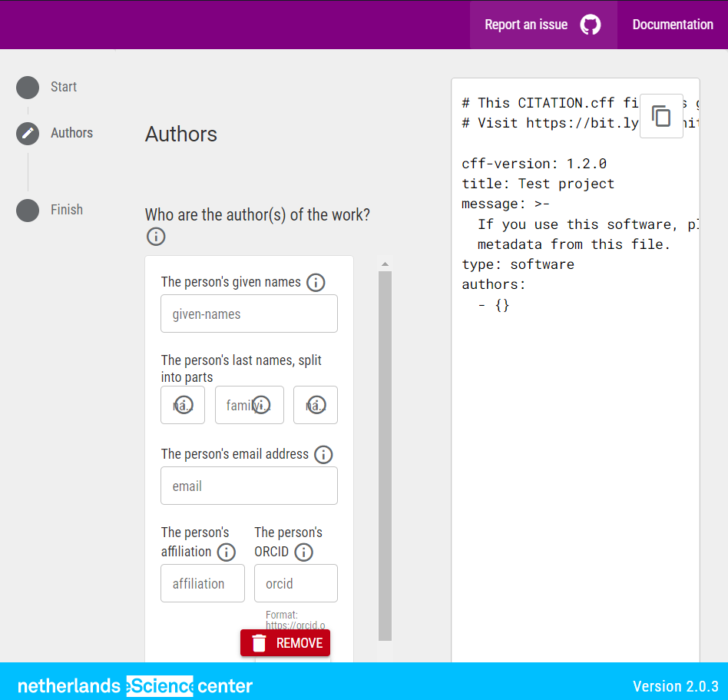Open info tooltip next to 'Who are the author(s)'
728x700 pixels.
(156, 236)
